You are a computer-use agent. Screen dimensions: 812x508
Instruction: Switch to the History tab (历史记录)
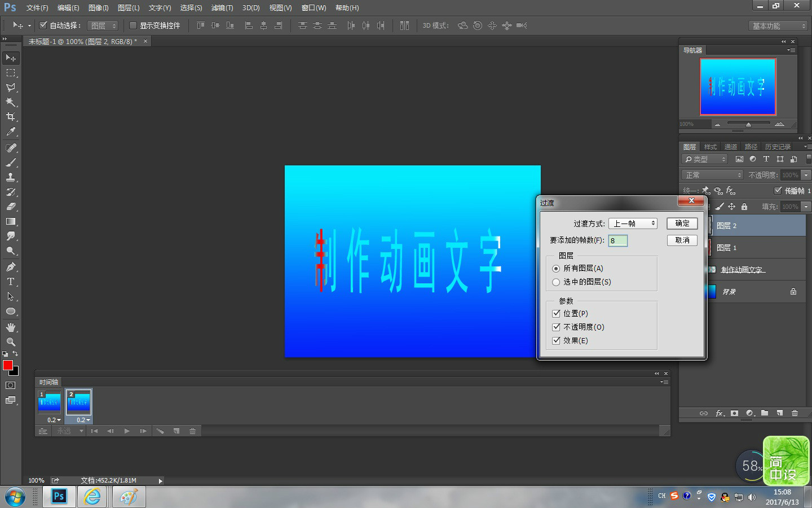pos(778,147)
